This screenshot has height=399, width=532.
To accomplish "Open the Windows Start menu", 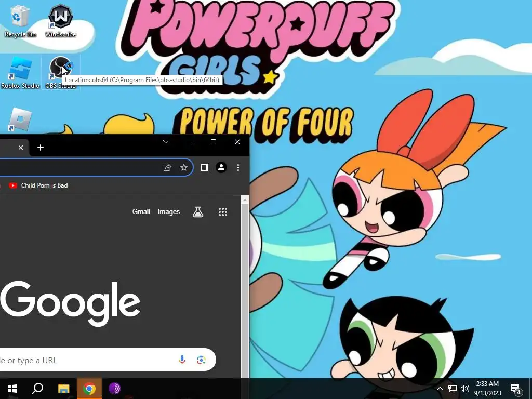I will coord(12,389).
